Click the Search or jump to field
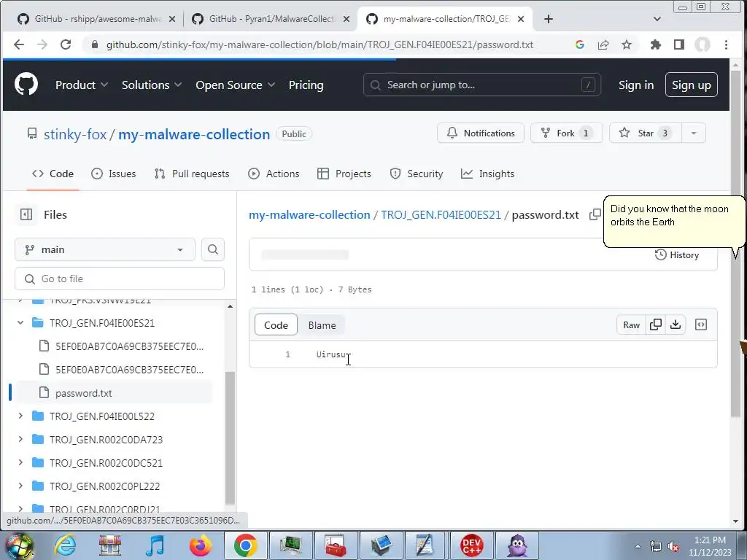Image resolution: width=747 pixels, height=560 pixels. point(481,85)
